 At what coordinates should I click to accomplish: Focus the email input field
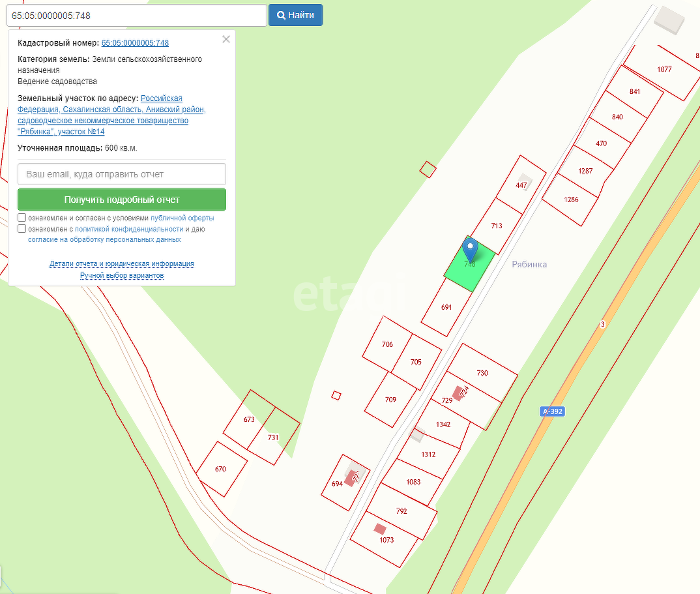click(x=122, y=174)
